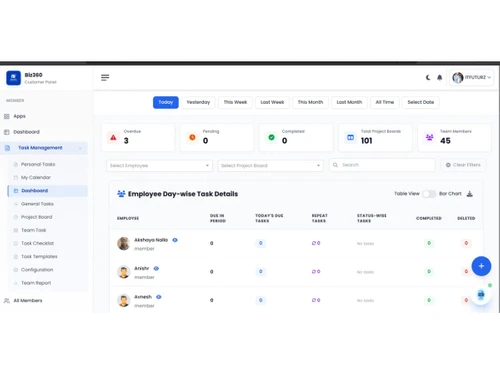Open Task Checklist in sidebar
This screenshot has height=375, width=500.
48,243
